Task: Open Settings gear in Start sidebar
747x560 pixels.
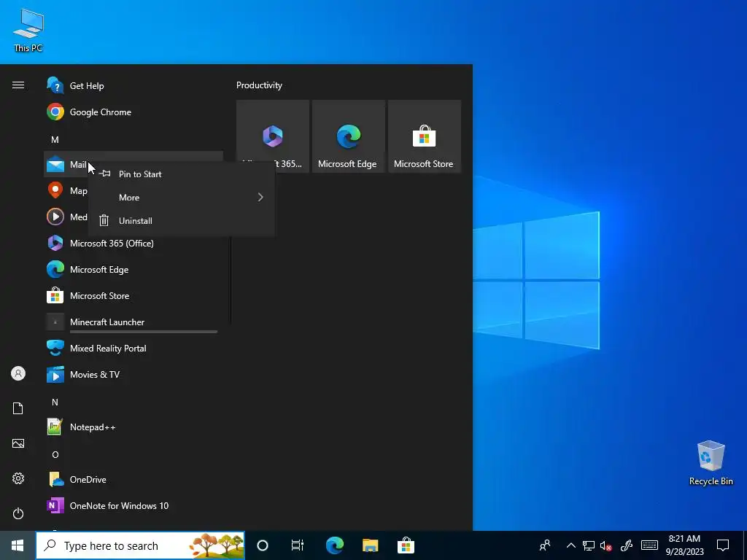Action: tap(18, 478)
